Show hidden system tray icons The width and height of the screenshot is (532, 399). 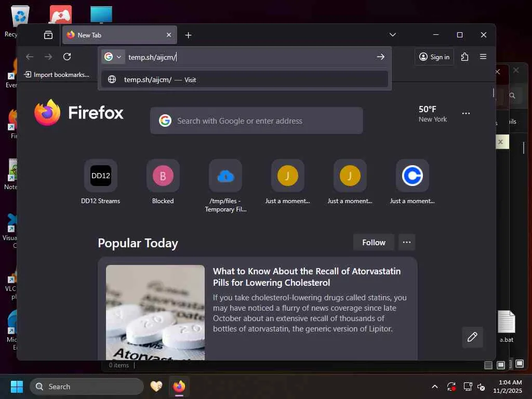[435, 387]
